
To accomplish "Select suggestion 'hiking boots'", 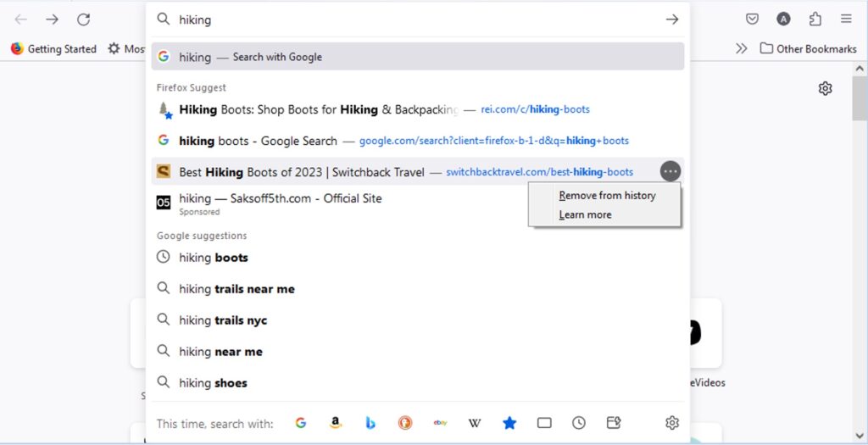I will [x=418, y=258].
